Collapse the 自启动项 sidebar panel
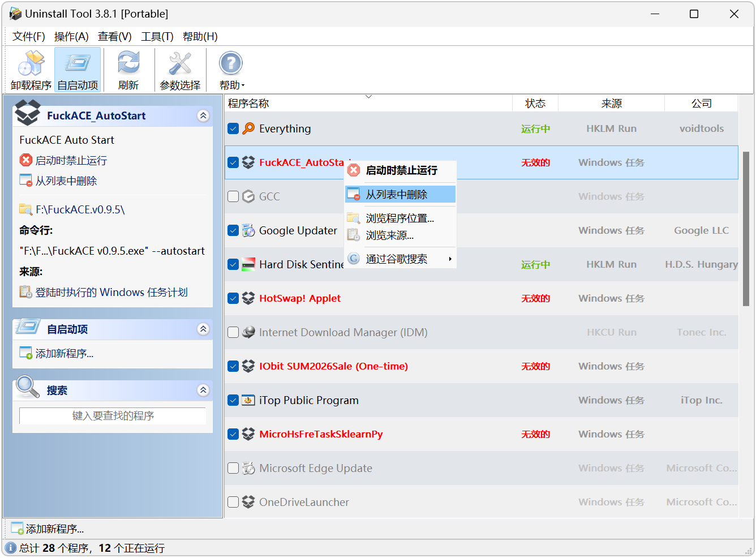 point(203,329)
